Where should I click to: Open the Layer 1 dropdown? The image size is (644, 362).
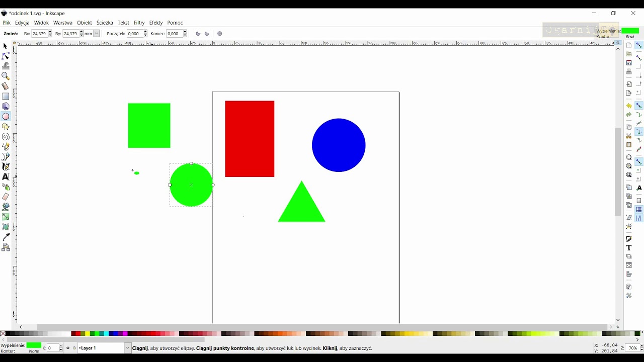128,348
